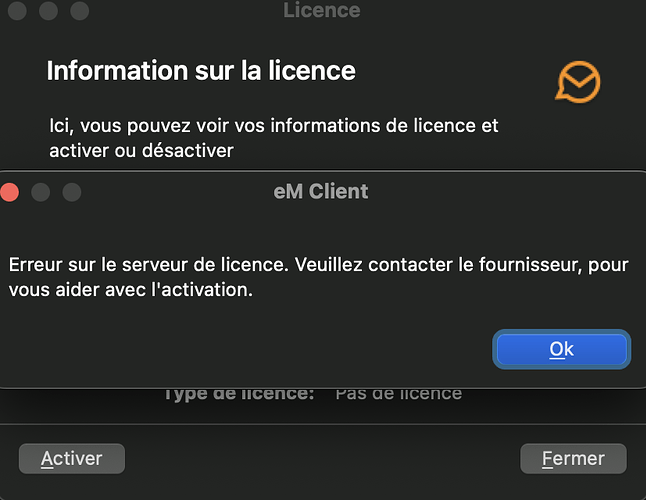Click the Activer button
Screen dimensions: 646x500
(x=72, y=459)
